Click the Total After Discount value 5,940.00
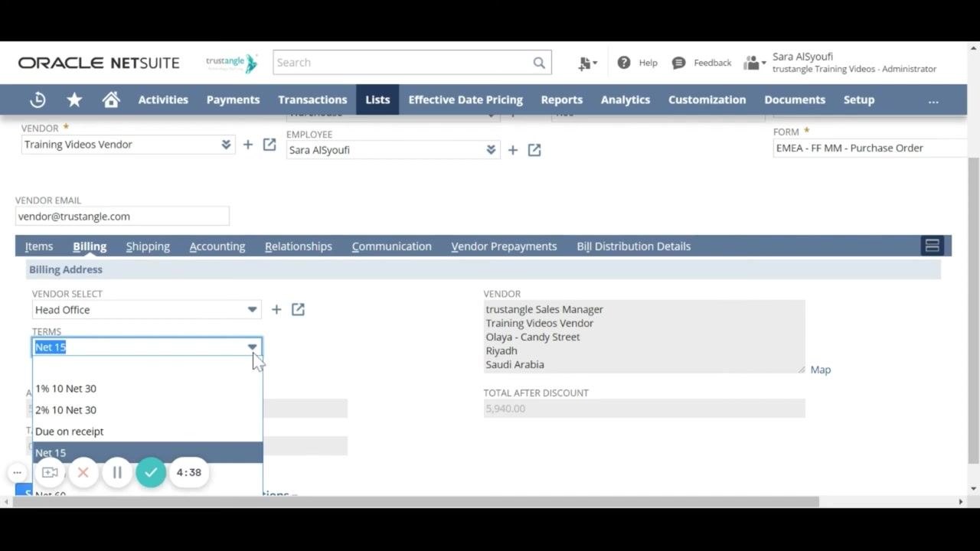This screenshot has height=551, width=980. (644, 409)
